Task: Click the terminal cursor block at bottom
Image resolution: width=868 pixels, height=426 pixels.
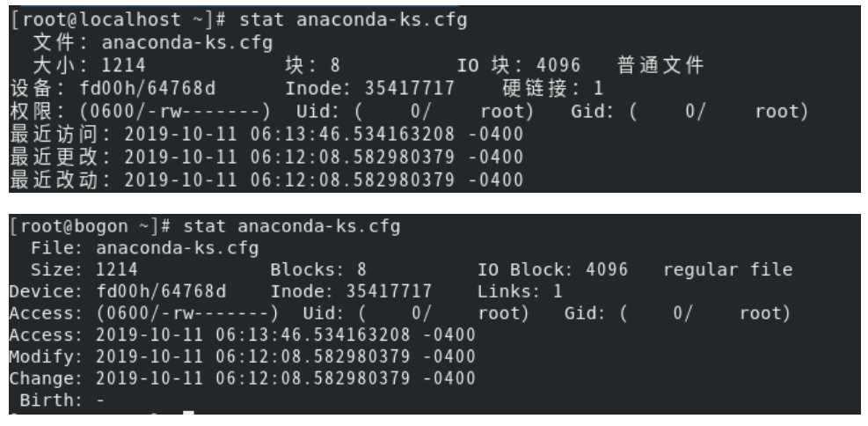Action: (188, 416)
